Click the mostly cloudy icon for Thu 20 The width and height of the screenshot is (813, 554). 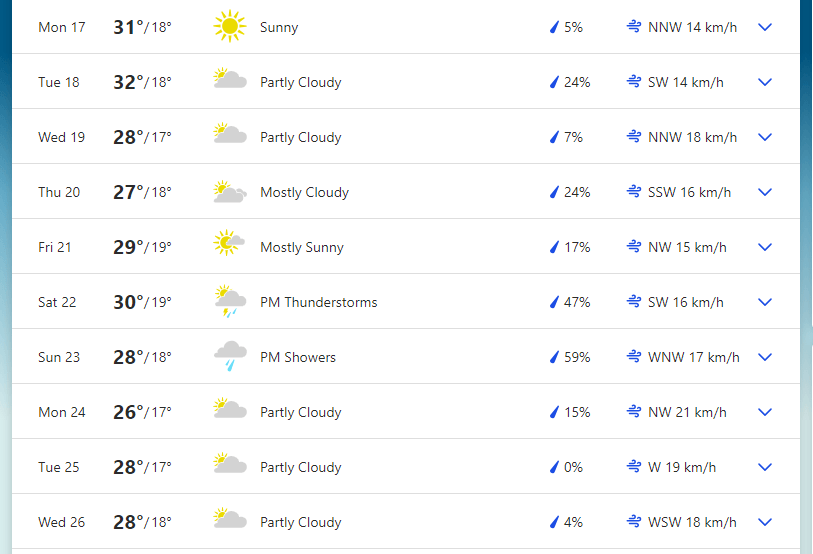pyautogui.click(x=230, y=191)
